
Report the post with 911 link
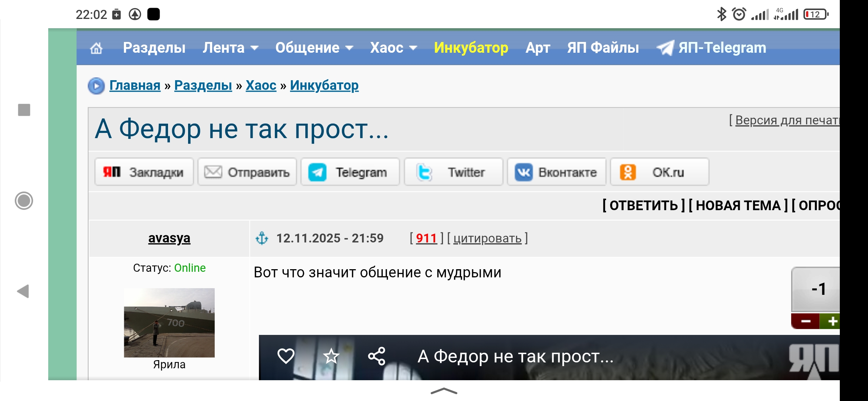427,238
